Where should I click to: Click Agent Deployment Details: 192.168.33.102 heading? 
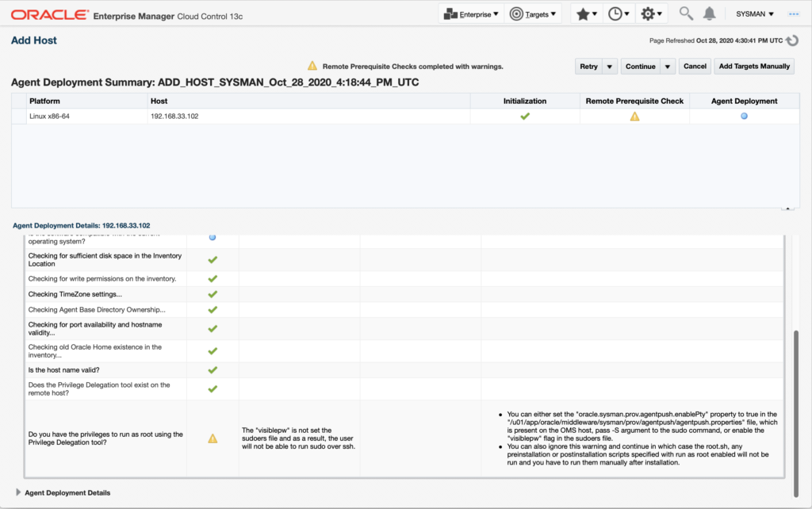82,225
